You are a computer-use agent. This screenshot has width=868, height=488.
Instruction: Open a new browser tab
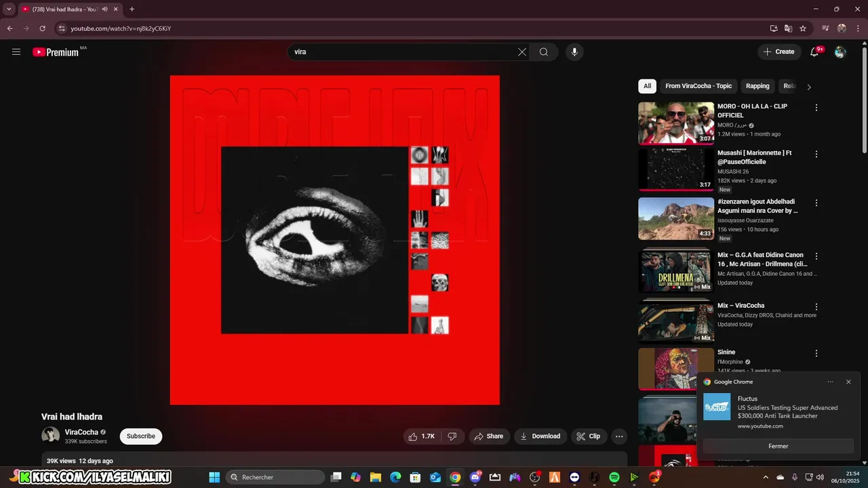[132, 9]
